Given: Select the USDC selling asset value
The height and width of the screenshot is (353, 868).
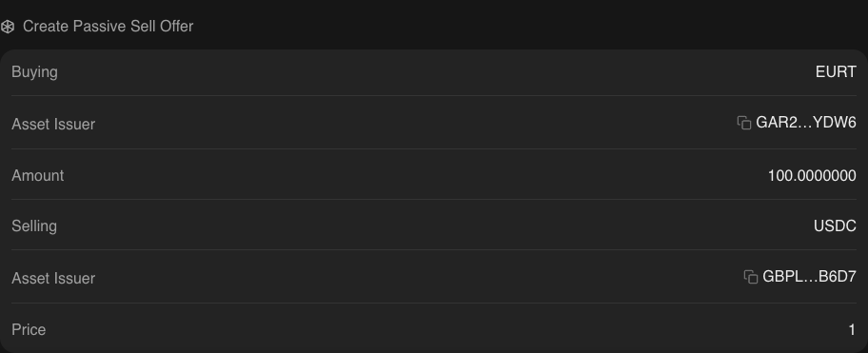Looking at the screenshot, I should click(x=835, y=226).
